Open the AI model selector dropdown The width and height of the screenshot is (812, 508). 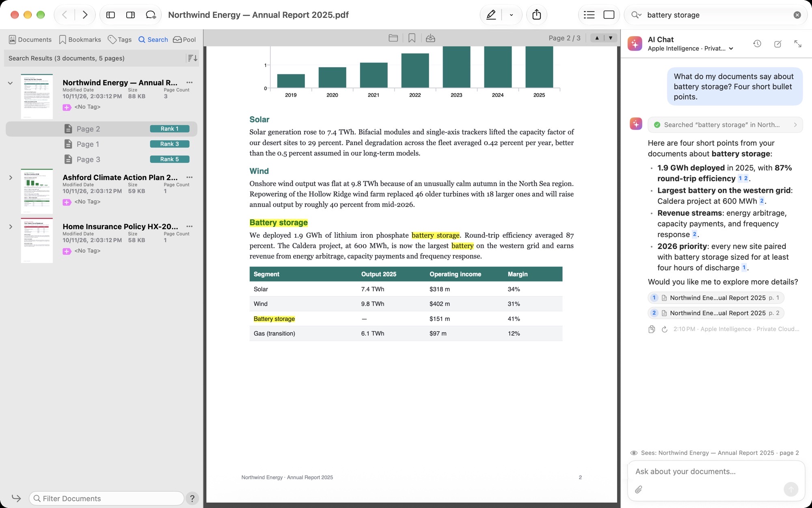[x=691, y=48]
